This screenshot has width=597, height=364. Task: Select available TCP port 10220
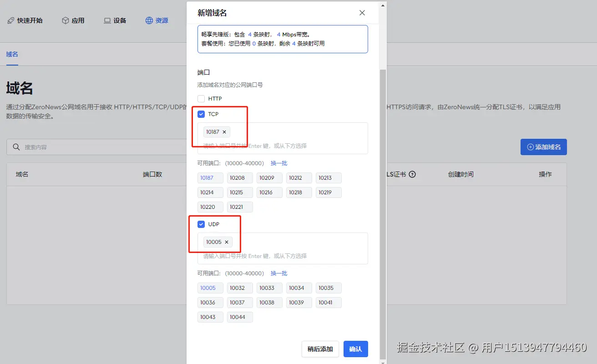pyautogui.click(x=210, y=207)
